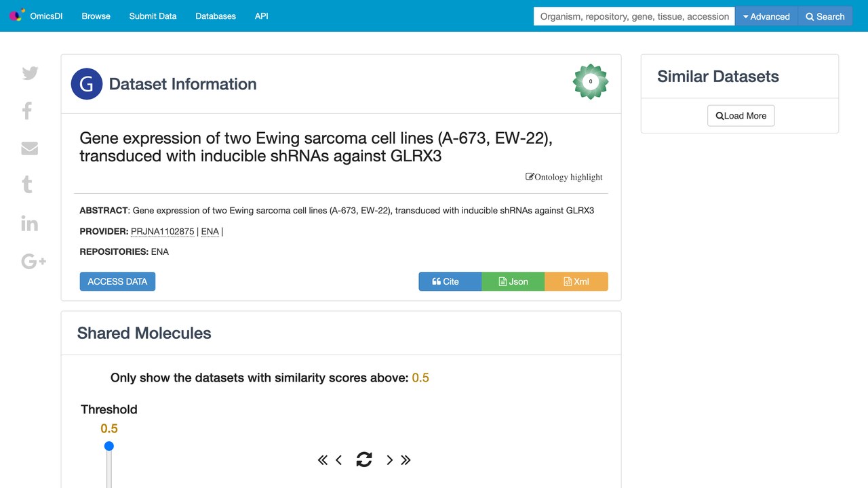Jump to first page double-left arrows

click(323, 460)
